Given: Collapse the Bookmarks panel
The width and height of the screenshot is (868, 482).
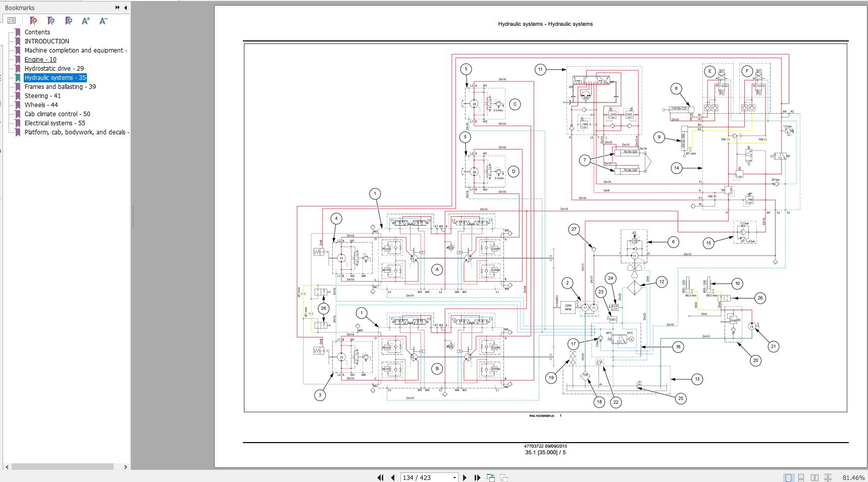Looking at the screenshot, I should pos(125,8).
